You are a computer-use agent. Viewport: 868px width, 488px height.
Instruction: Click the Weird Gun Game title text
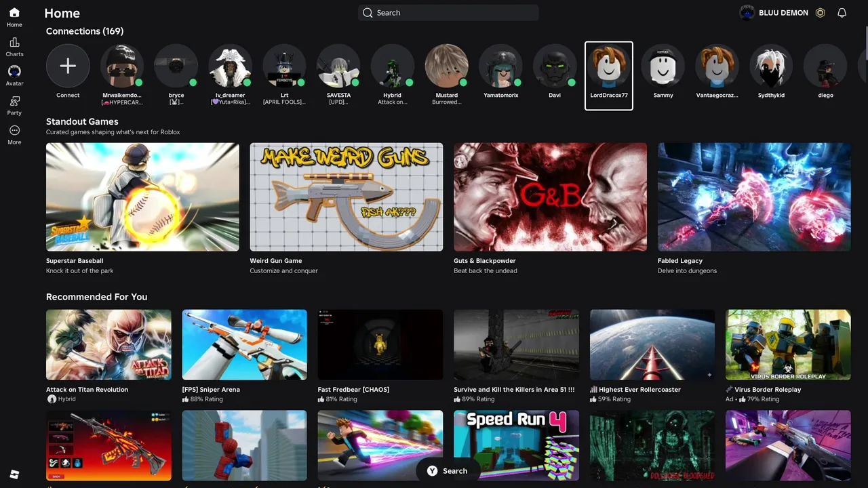(x=276, y=261)
